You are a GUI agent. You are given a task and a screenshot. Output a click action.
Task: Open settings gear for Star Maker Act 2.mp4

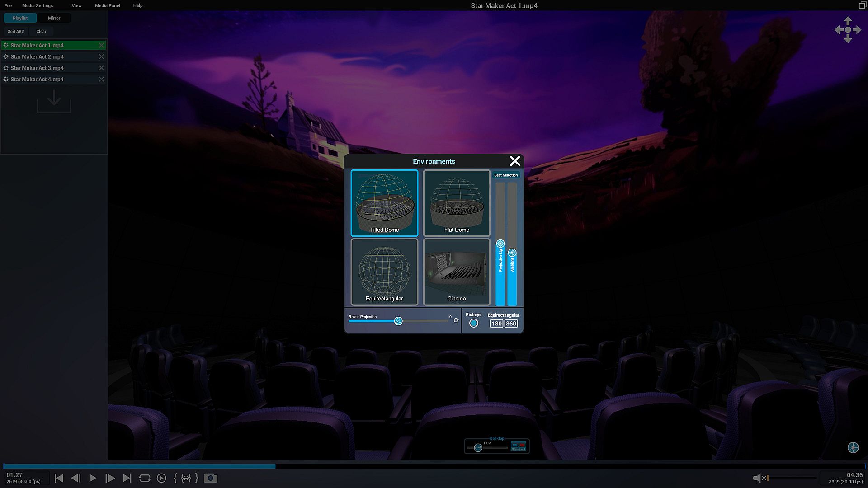(x=6, y=56)
